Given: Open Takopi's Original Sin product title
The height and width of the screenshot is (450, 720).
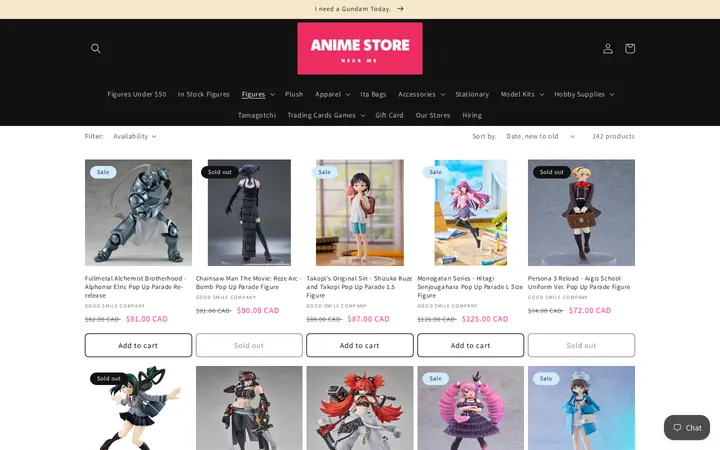Looking at the screenshot, I should coord(359,287).
